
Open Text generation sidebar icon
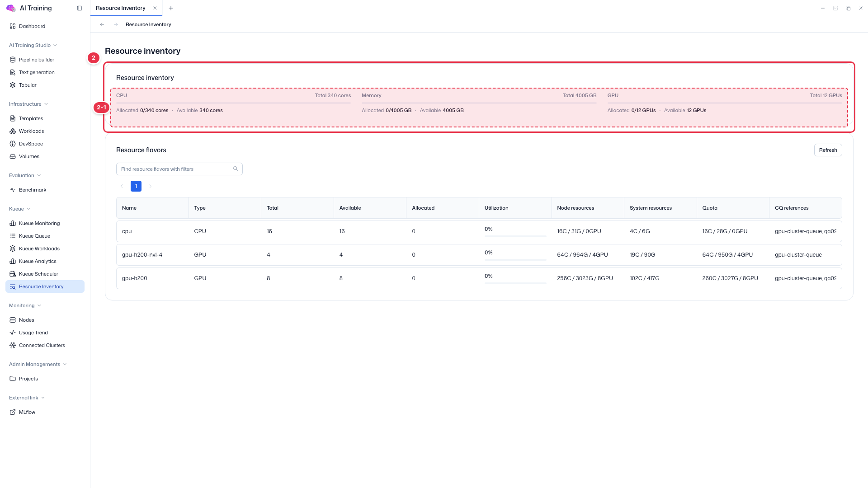click(x=13, y=72)
